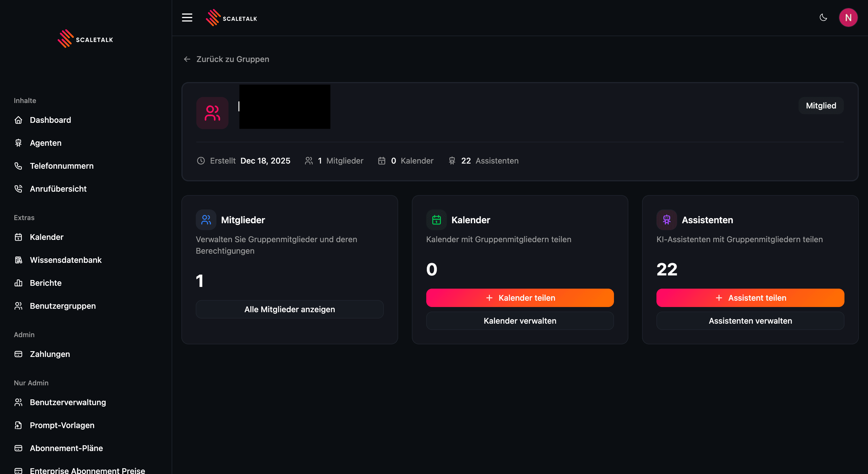Open Alle Mitglieder anzeigen

coord(289,309)
